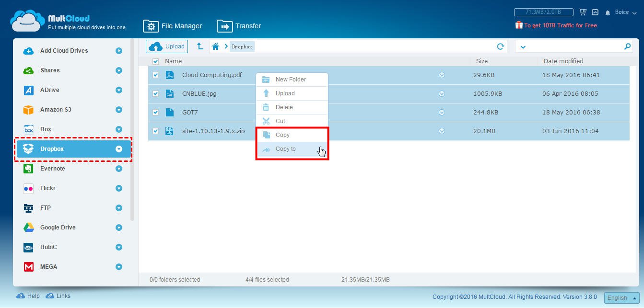Click the FTP icon
The image size is (644, 308).
click(x=28, y=208)
